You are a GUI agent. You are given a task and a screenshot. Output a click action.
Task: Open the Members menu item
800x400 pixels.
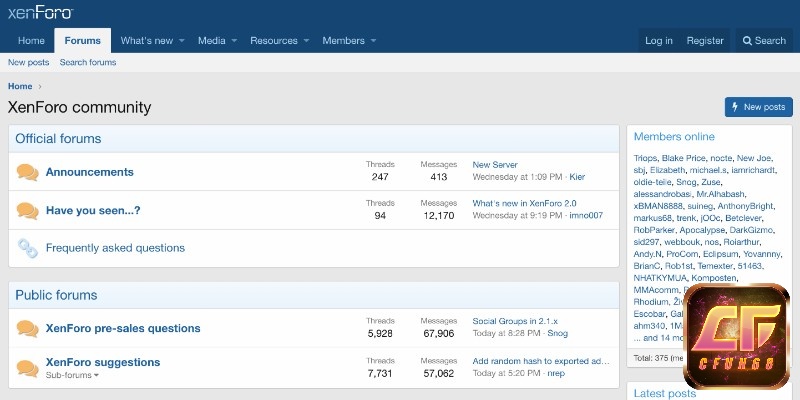point(343,41)
